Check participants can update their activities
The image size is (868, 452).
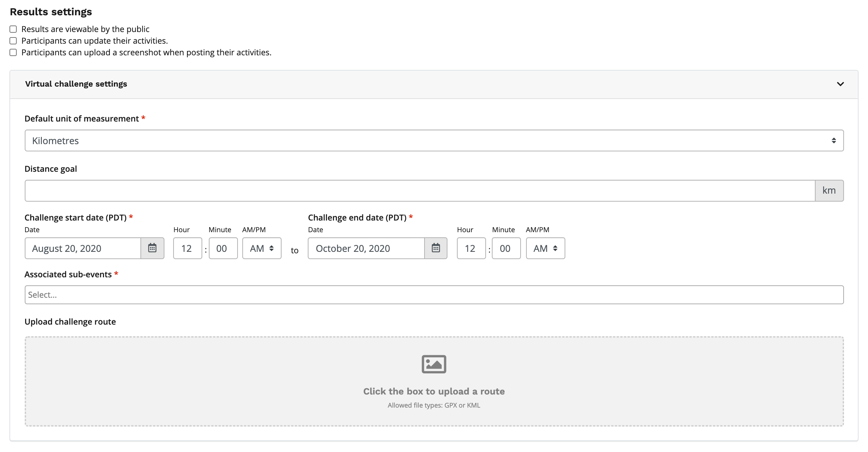pyautogui.click(x=13, y=41)
